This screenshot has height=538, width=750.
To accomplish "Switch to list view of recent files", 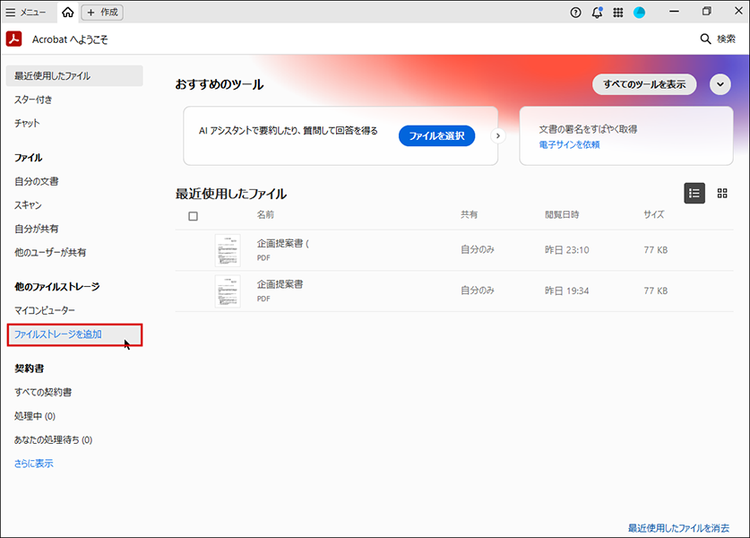I will (694, 193).
